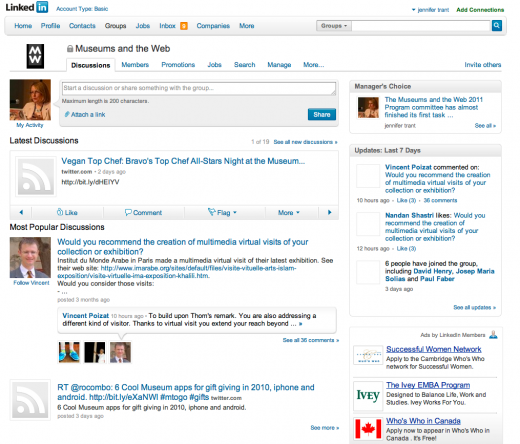Click Add Connections link
Viewport: 520px width, 444px height.
tap(480, 10)
